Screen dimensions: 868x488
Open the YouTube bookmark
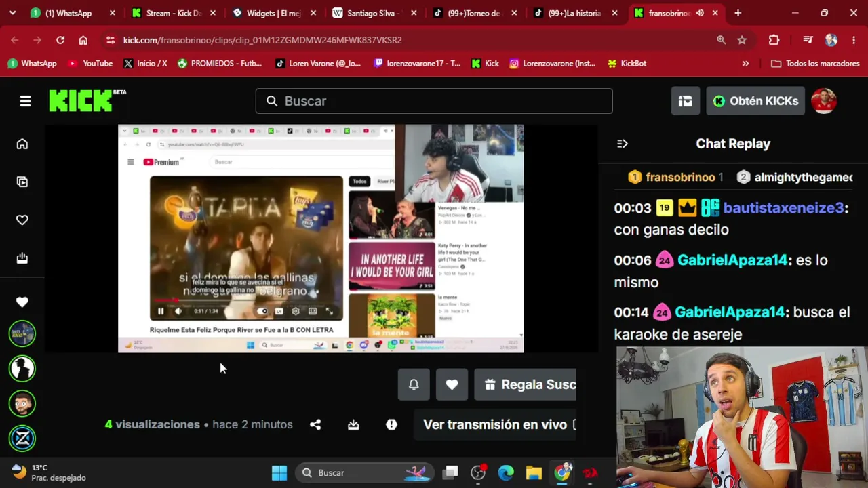90,64
